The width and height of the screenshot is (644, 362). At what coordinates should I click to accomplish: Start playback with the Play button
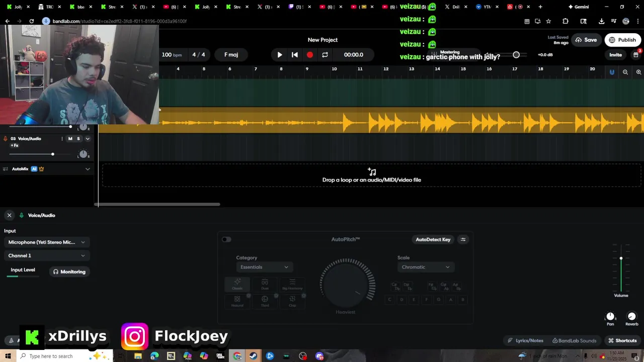(280, 55)
